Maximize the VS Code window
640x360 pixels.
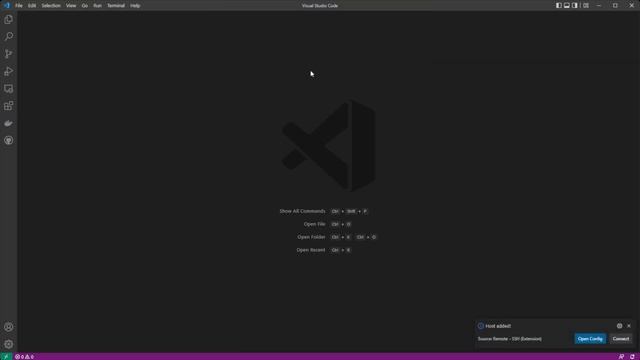615,6
